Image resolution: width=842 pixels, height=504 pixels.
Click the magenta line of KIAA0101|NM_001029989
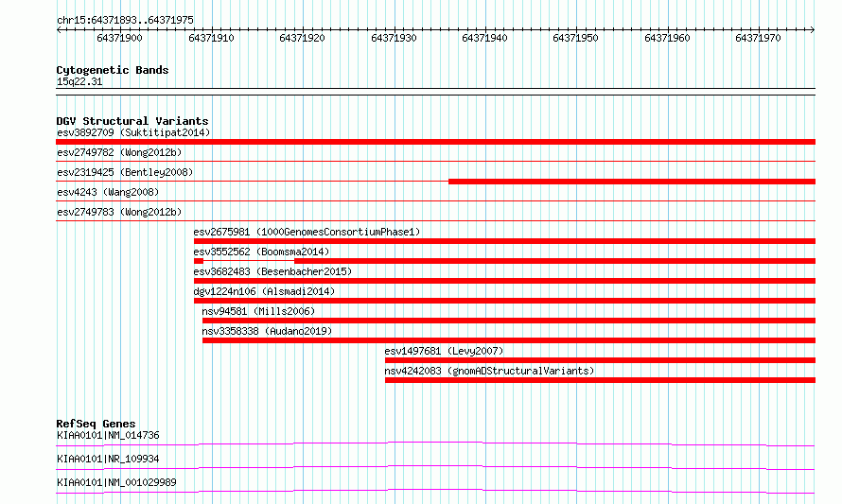(x=435, y=491)
